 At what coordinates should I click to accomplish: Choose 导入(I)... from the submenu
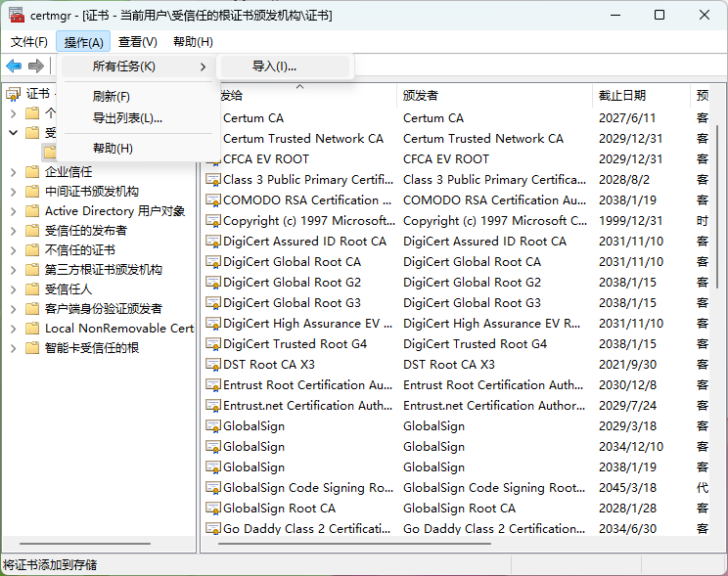285,66
